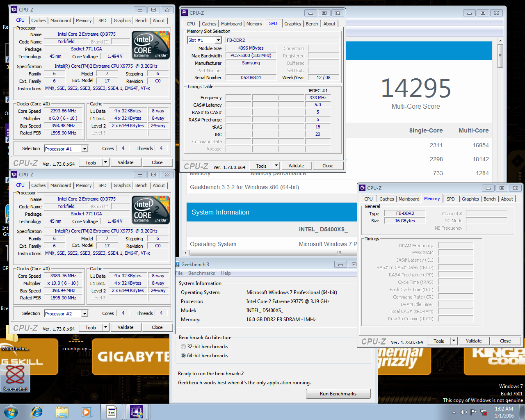Select 64-bit benchmarks option
This screenshot has height=420, width=525.
point(204,356)
